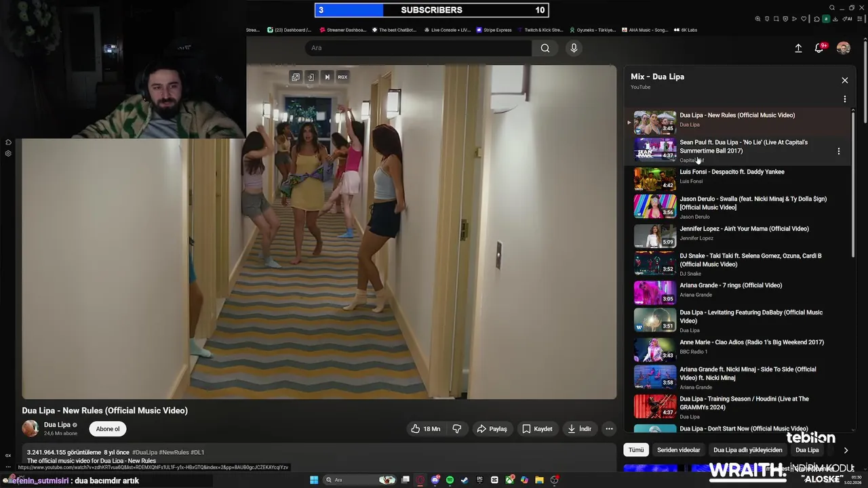Click the Paylaş share button

pos(492,429)
